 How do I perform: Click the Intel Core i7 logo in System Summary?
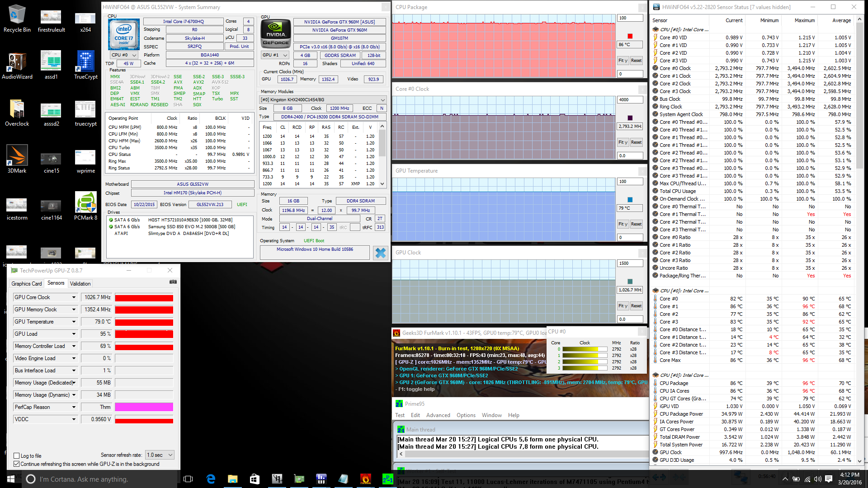(x=124, y=34)
